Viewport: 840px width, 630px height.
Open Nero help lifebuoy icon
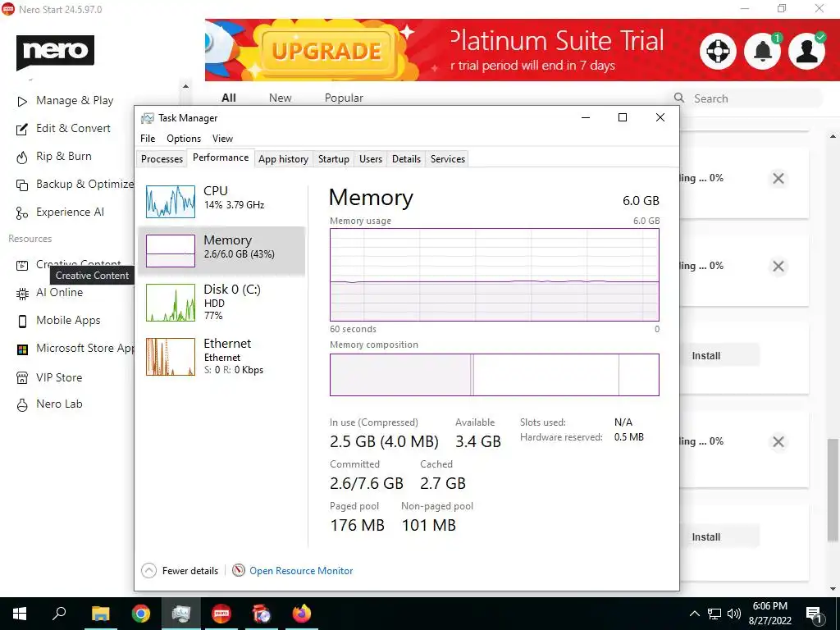tap(718, 51)
